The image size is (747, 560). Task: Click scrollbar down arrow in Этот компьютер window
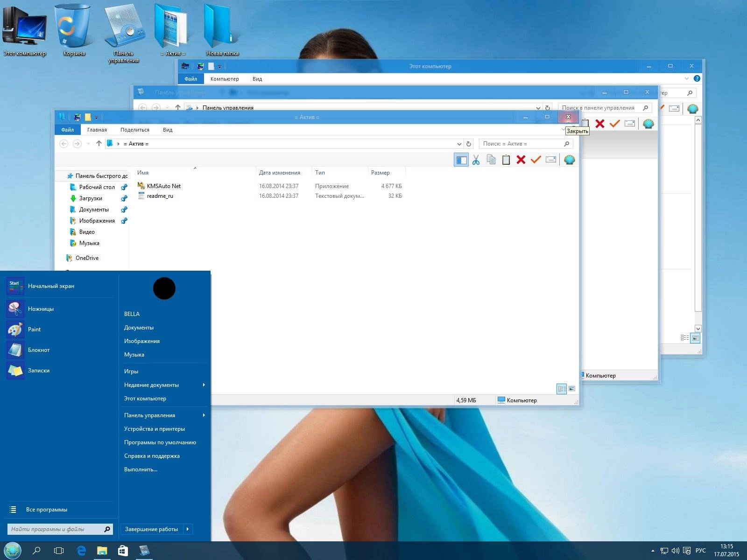pos(698,328)
